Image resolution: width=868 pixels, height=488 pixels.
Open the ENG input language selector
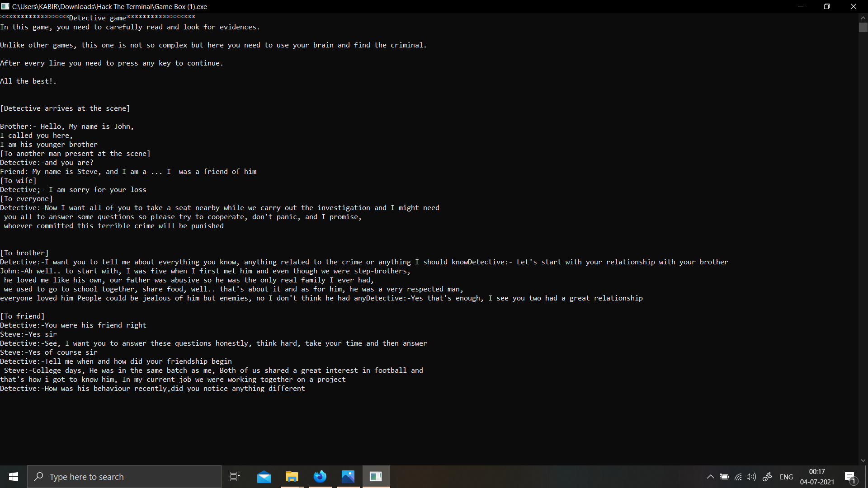coord(786,477)
